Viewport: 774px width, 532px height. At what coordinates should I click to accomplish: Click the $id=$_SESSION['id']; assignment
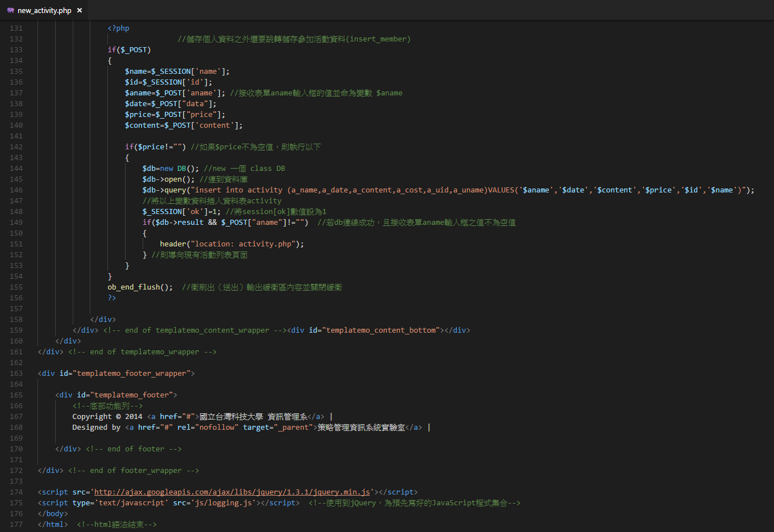(169, 82)
